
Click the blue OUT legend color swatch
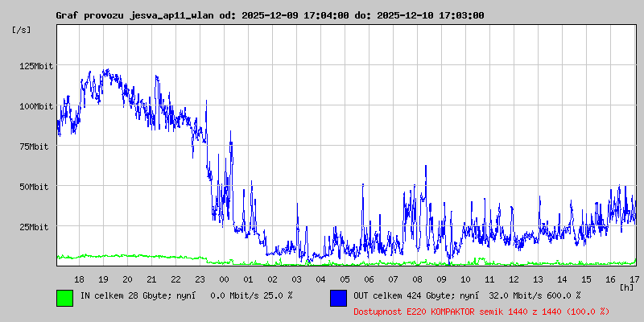(338, 298)
